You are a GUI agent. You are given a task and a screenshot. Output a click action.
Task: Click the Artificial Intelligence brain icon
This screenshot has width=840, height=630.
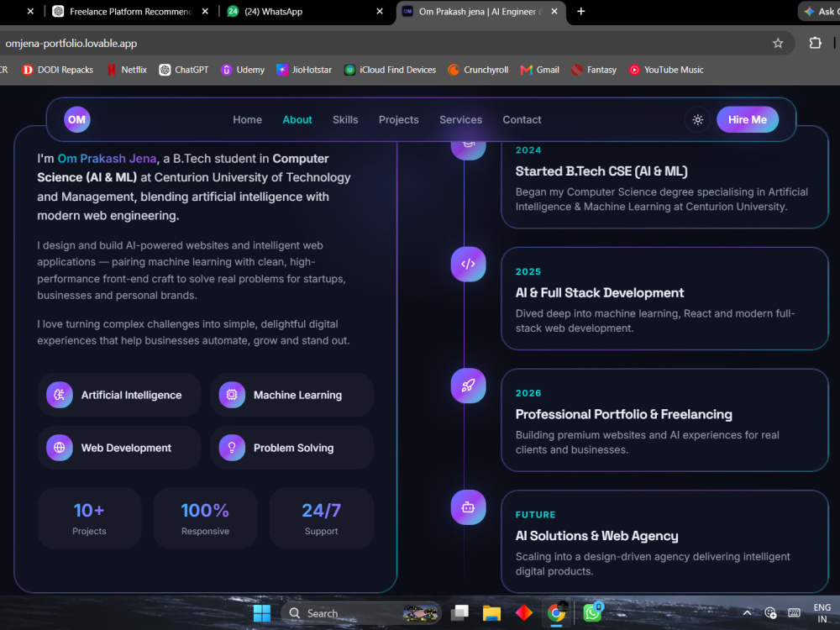point(60,395)
